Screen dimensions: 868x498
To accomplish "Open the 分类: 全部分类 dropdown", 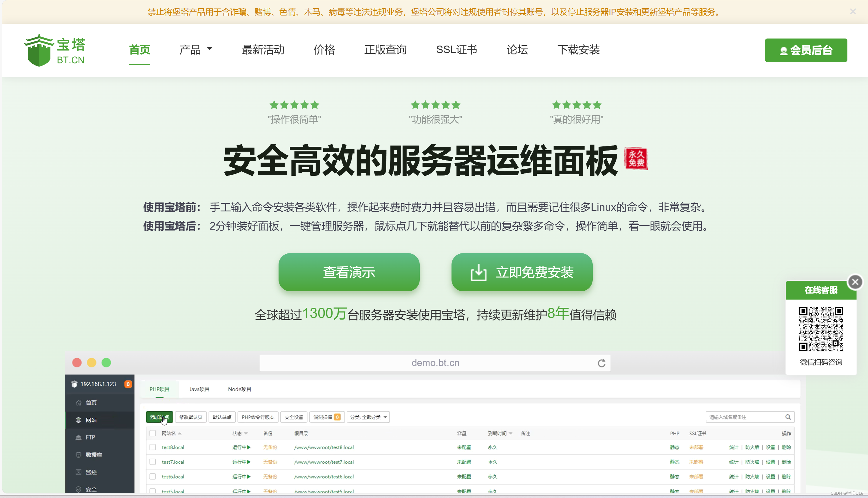I will click(368, 417).
